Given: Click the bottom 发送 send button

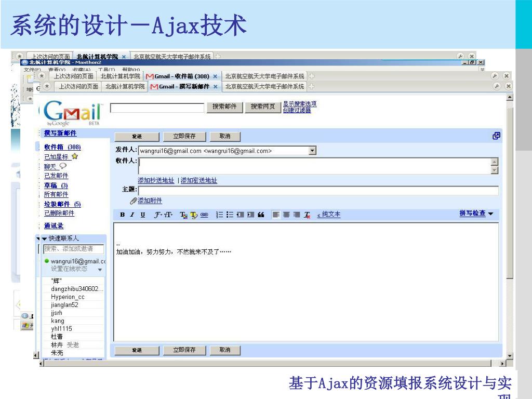Looking at the screenshot, I should coord(137,350).
